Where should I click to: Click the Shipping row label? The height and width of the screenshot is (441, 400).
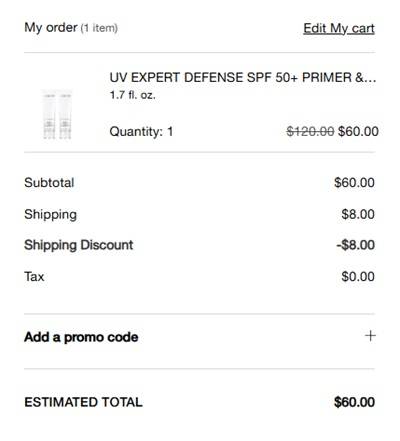point(50,214)
